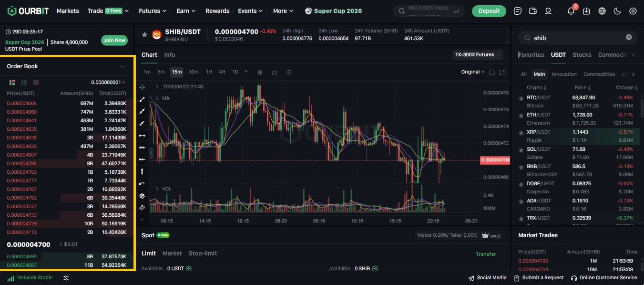Toggle dark mode with moon icon
The width and height of the screenshot is (644, 285).
point(617,11)
